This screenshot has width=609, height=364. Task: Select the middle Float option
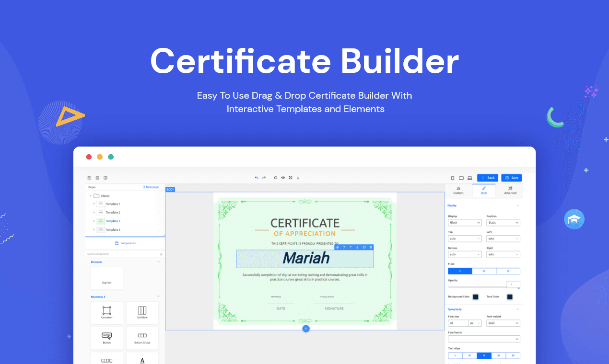click(x=484, y=271)
